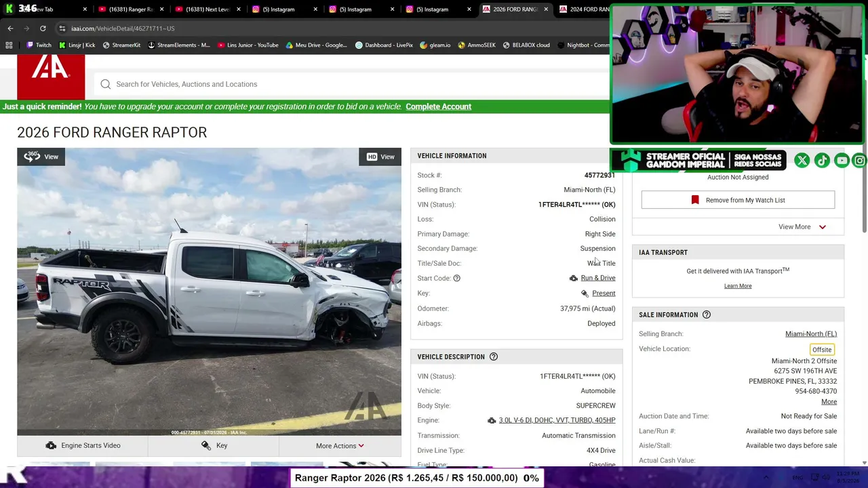Image resolution: width=868 pixels, height=488 pixels.
Task: Click Remove from My Watch List
Action: 738,200
